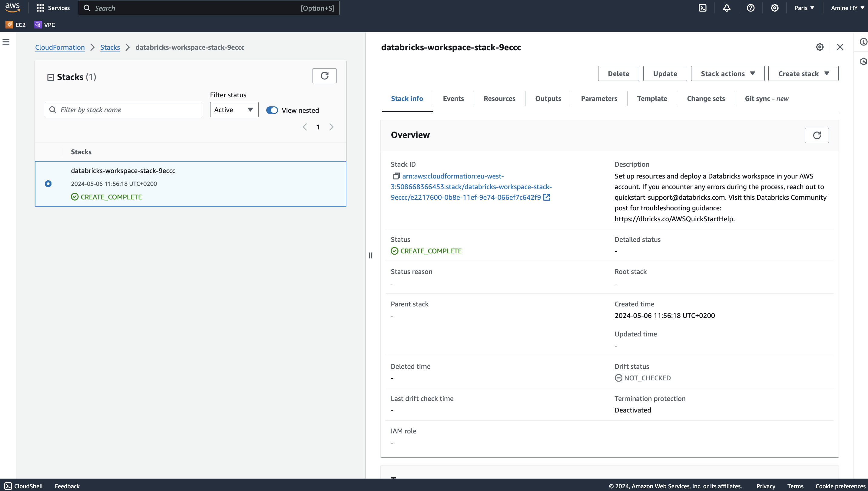
Task: Expand the Stack actions dropdown
Action: 727,74
